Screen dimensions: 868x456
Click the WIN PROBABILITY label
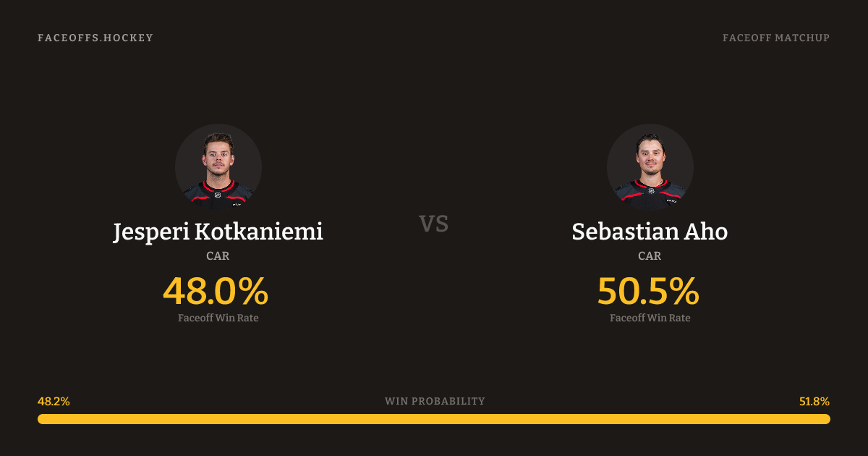435,401
